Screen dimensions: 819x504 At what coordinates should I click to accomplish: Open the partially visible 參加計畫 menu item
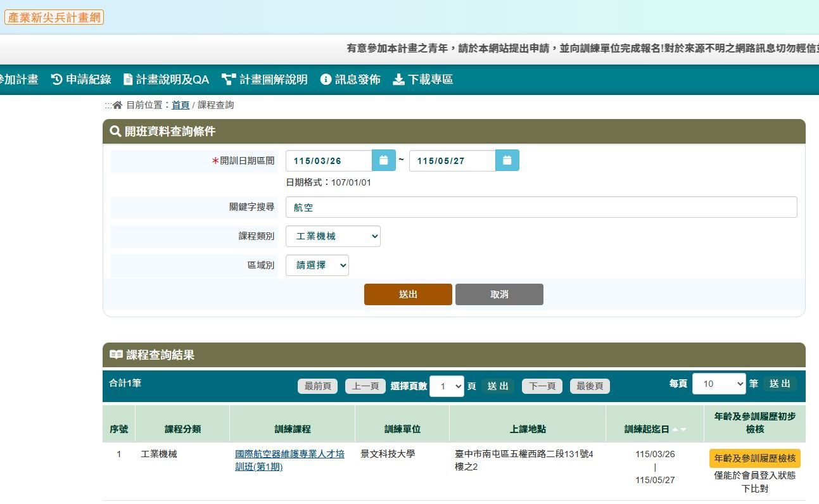pos(19,79)
